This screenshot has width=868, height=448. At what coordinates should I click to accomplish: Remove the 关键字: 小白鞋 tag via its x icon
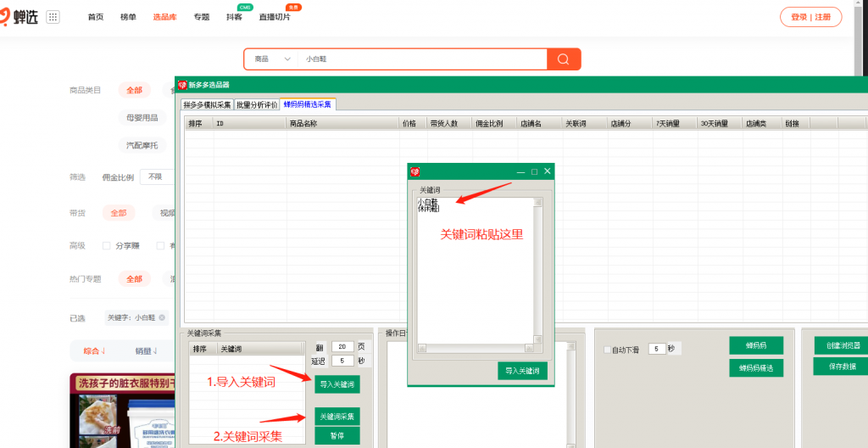click(x=162, y=317)
